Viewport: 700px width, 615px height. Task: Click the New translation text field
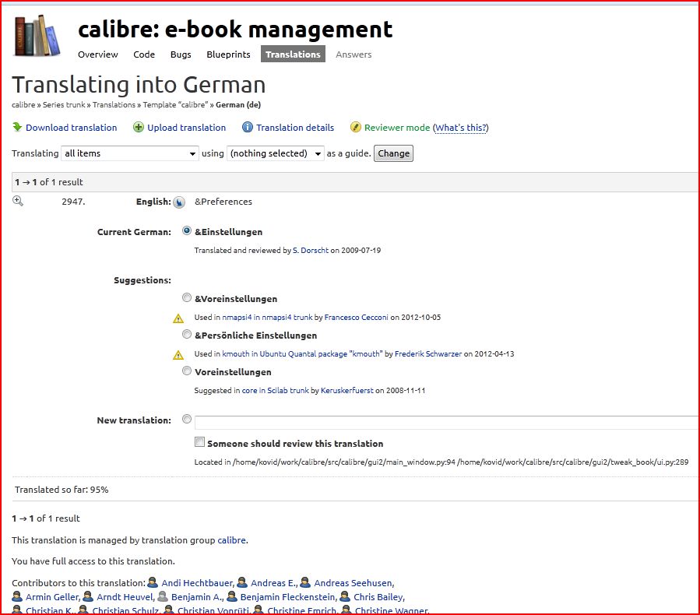pos(447,422)
